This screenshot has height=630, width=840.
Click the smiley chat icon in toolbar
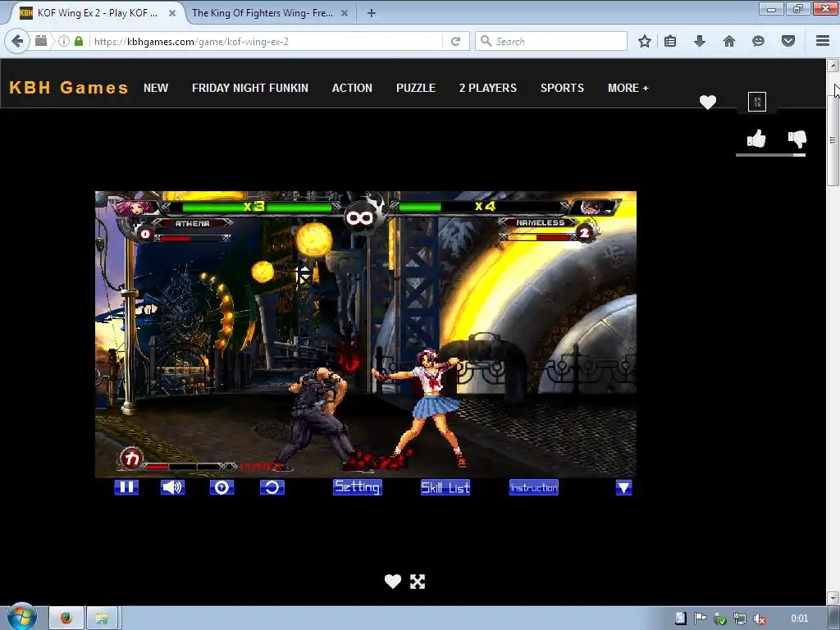(x=758, y=41)
